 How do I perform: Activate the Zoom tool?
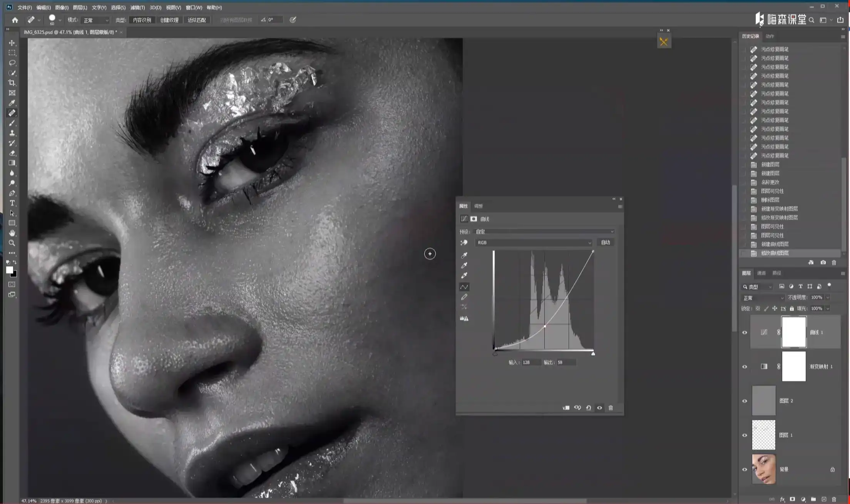tap(12, 243)
